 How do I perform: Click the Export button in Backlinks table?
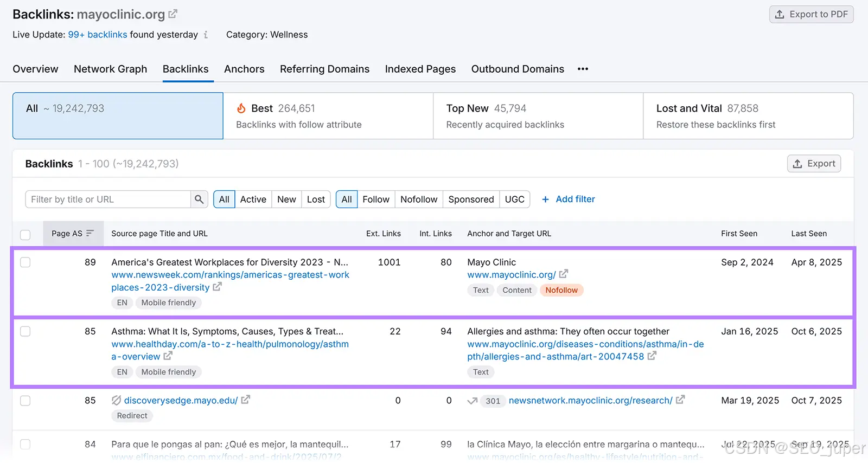coord(814,164)
